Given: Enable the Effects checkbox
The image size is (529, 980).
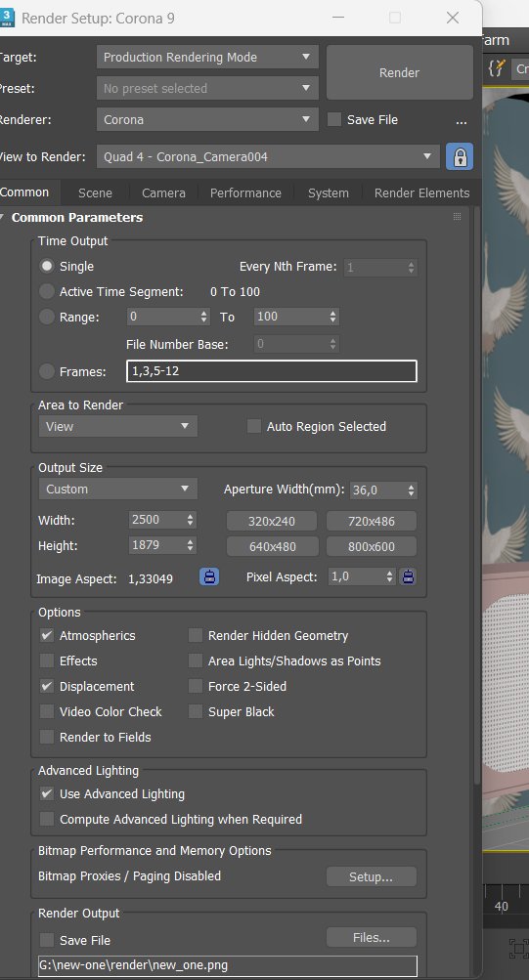Looking at the screenshot, I should 47,660.
